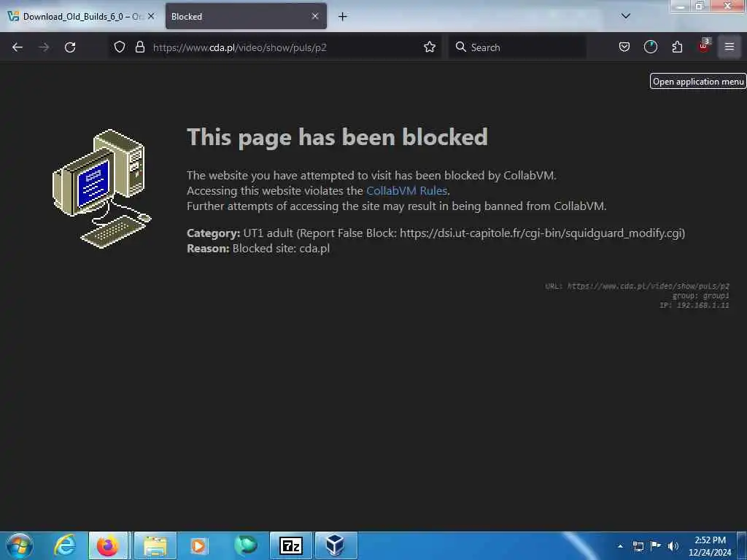747x560 pixels.
Task: Open the application hamburger menu
Action: pos(729,47)
